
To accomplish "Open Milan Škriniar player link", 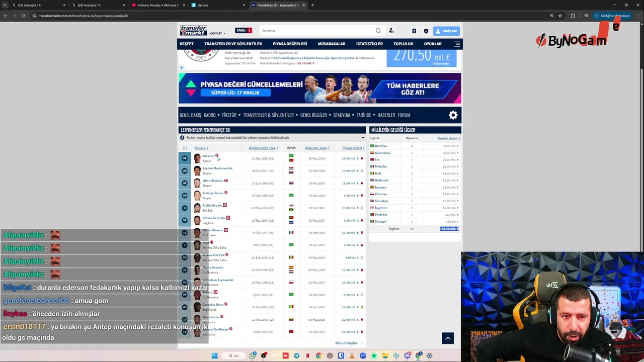I will click(x=212, y=180).
